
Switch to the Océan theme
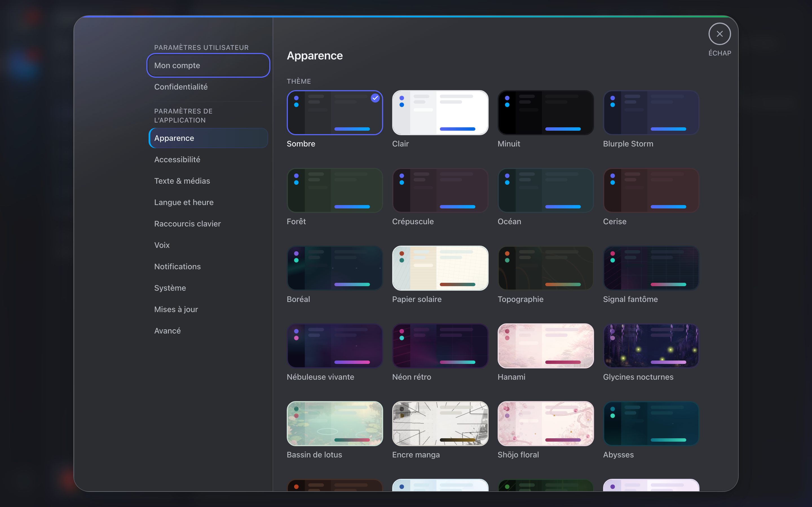click(545, 190)
